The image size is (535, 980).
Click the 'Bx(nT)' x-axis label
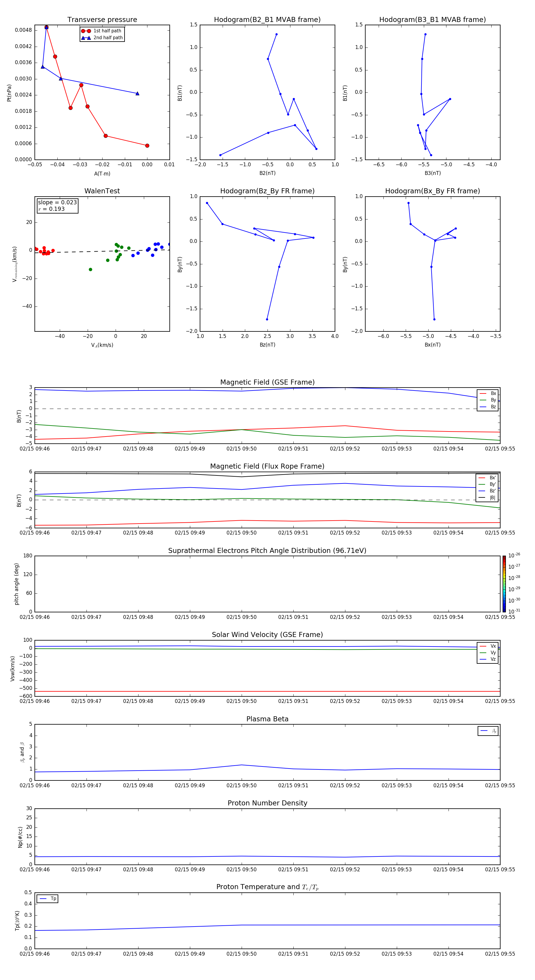pos(432,345)
